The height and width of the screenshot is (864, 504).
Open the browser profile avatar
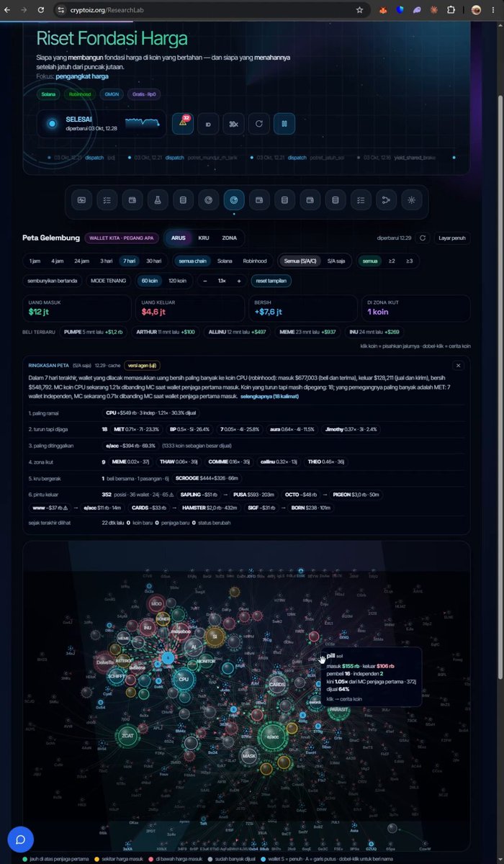pyautogui.click(x=477, y=10)
